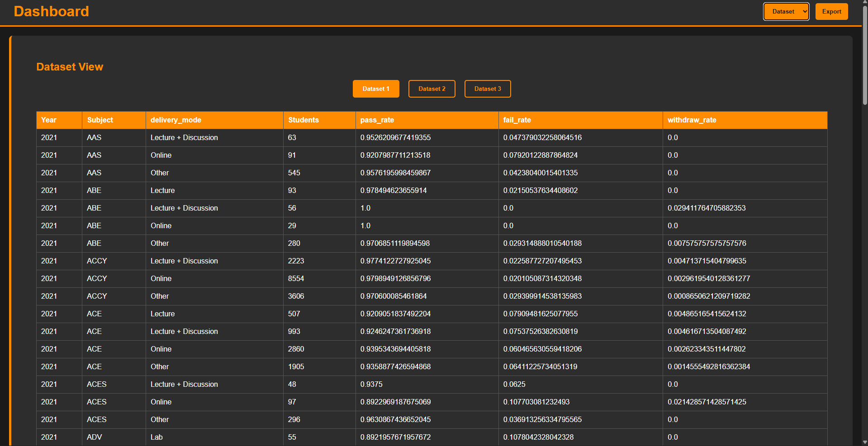The height and width of the screenshot is (446, 868).
Task: Select withdraw rate 0.004865165415624132
Action: click(x=745, y=314)
